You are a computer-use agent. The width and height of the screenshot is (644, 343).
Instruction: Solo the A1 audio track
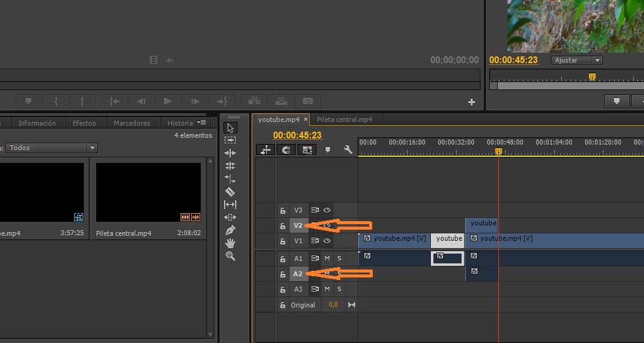[339, 258]
